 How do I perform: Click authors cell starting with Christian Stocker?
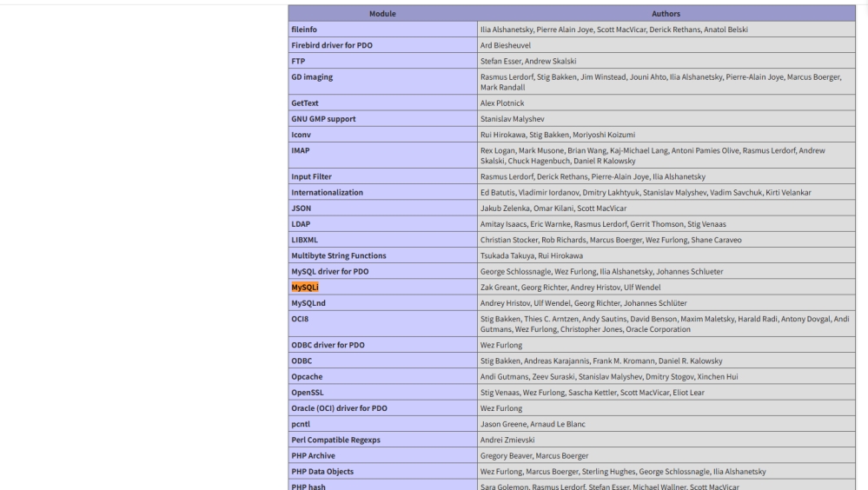666,240
